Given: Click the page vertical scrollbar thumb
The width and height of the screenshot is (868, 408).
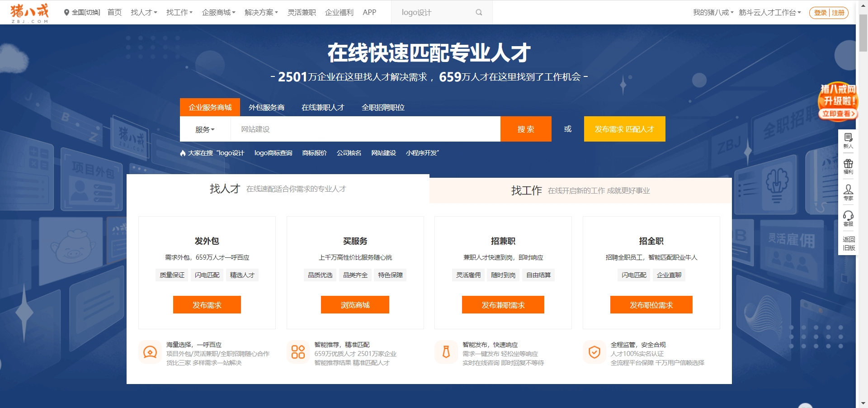Looking at the screenshot, I should (863, 33).
